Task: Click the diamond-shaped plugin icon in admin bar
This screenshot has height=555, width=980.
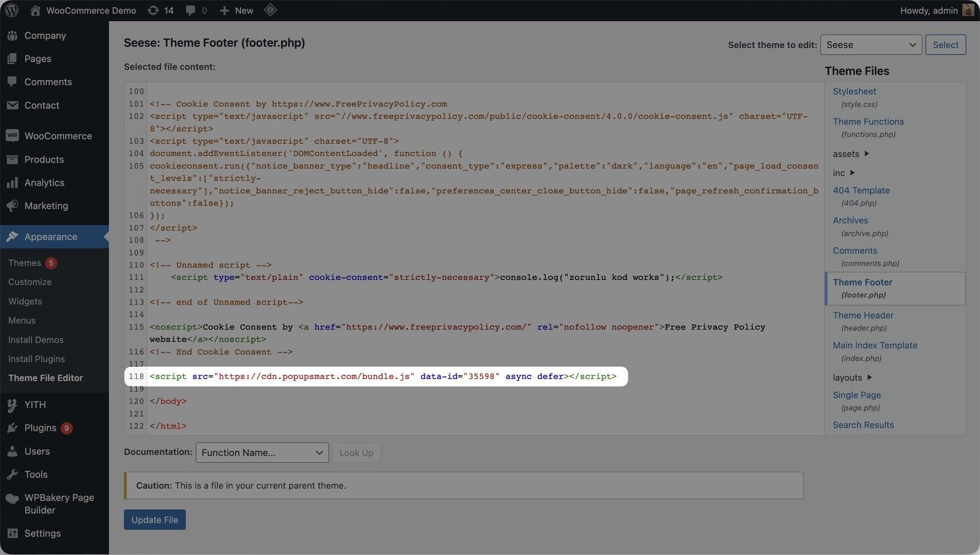Action: (x=270, y=10)
